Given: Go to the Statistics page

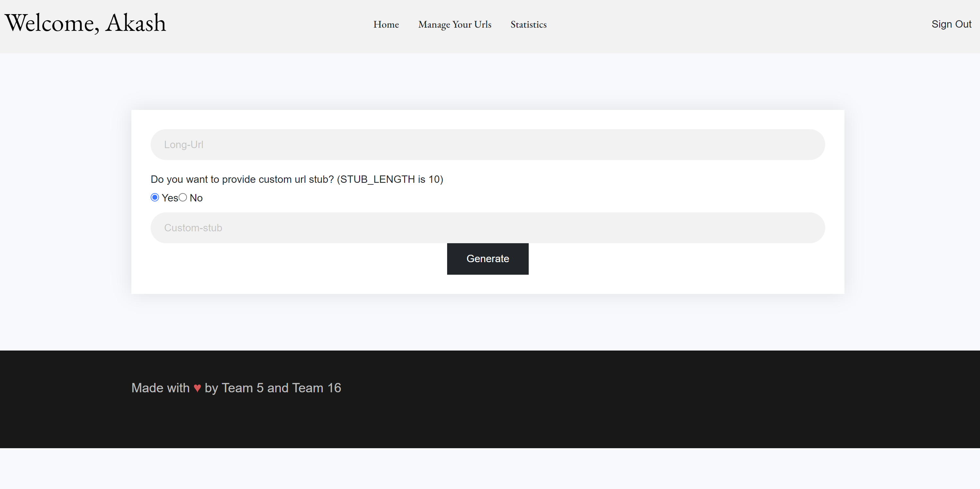Looking at the screenshot, I should (x=528, y=24).
